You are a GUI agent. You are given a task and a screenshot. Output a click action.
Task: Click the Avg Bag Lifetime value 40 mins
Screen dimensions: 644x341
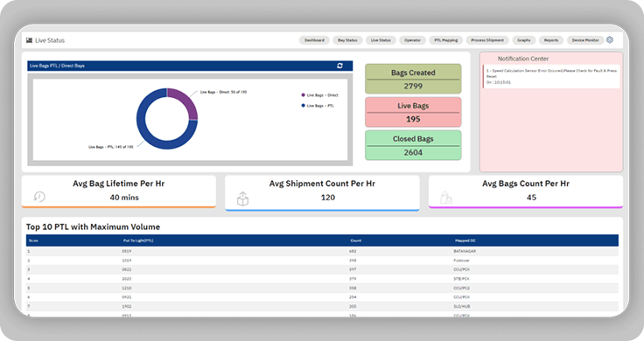point(124,198)
